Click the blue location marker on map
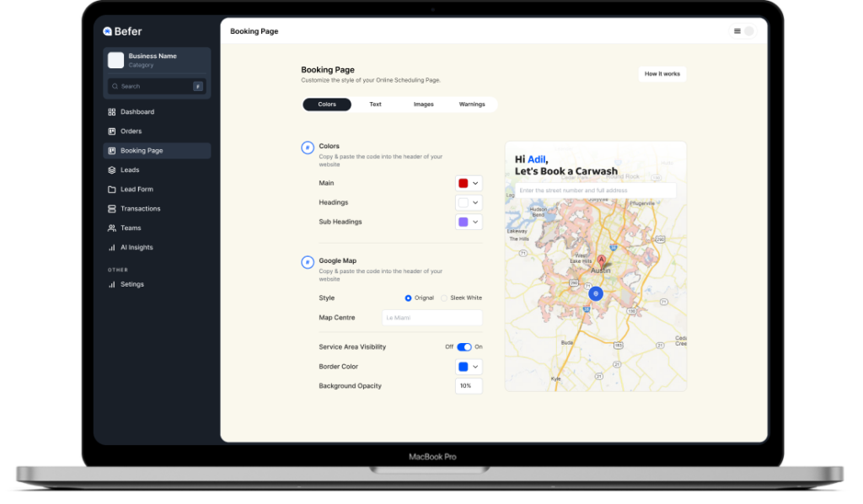 (596, 294)
